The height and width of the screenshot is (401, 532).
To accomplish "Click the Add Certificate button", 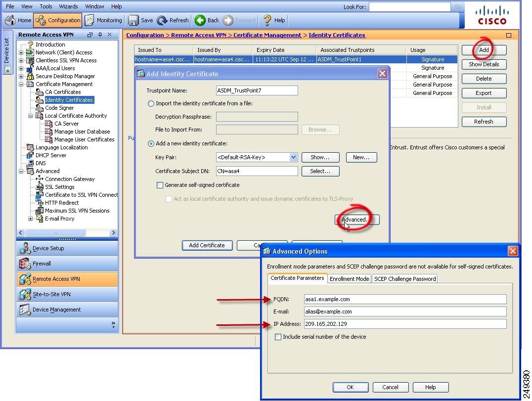I will (x=207, y=245).
